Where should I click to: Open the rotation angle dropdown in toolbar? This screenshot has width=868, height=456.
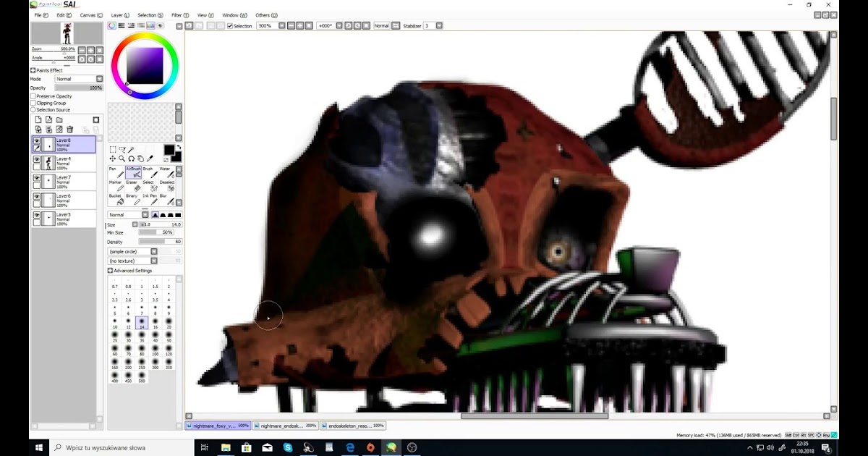click(x=339, y=26)
